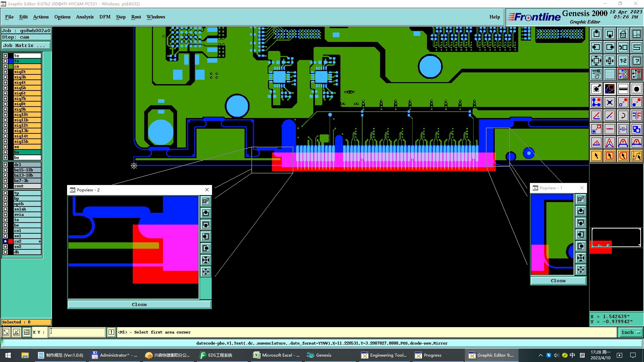Open the Rout menu
The height and width of the screenshot is (362, 644).
point(136,17)
